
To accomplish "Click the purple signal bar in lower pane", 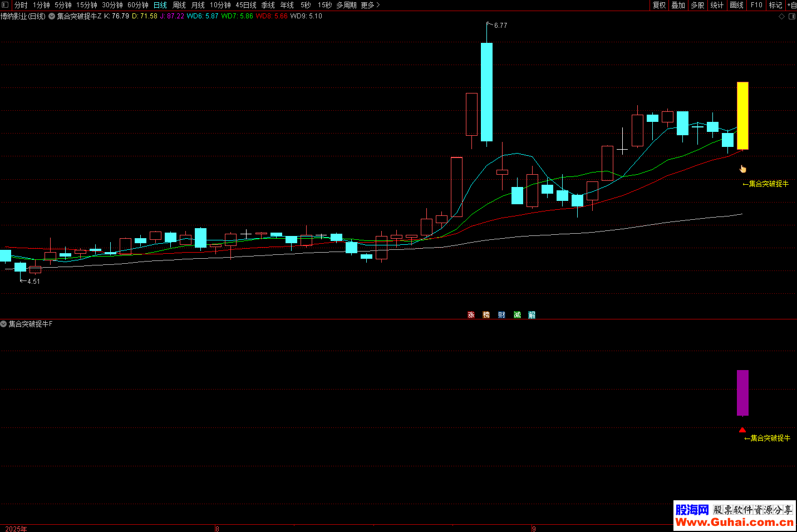I will pos(742,393).
